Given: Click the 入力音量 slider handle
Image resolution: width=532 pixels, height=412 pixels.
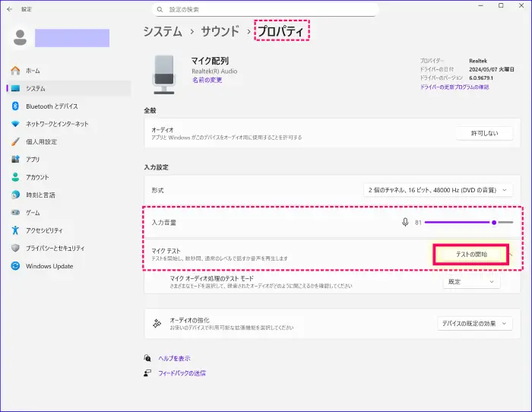Looking at the screenshot, I should coord(494,223).
